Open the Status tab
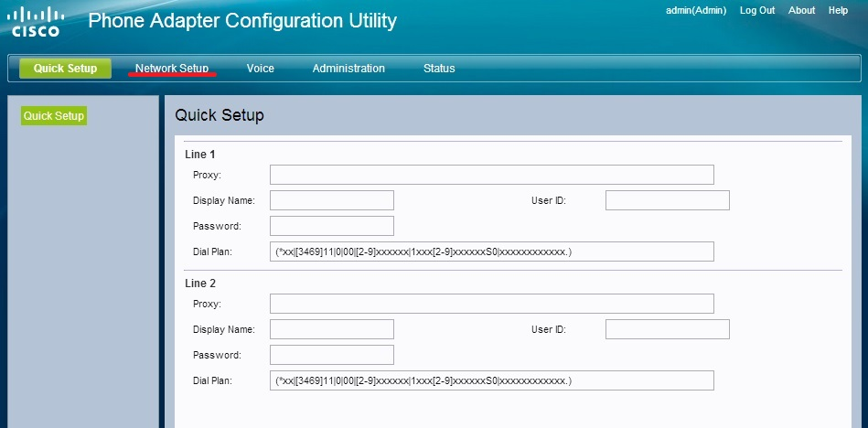Viewport: 868px width, 428px height. (439, 69)
